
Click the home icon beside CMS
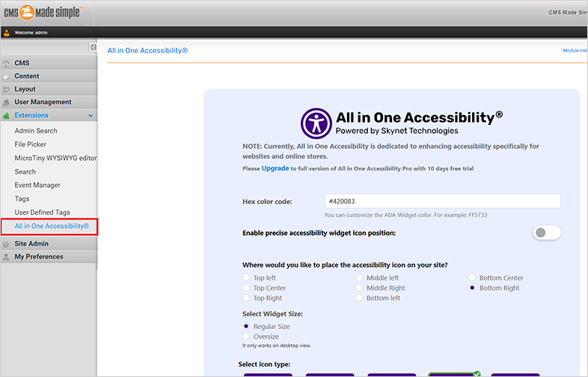pyautogui.click(x=6, y=64)
